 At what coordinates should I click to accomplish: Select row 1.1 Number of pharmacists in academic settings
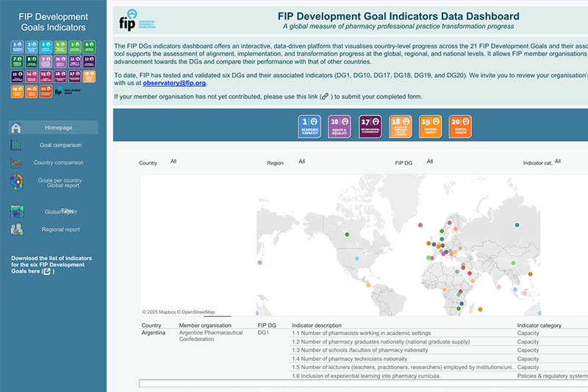[362, 333]
